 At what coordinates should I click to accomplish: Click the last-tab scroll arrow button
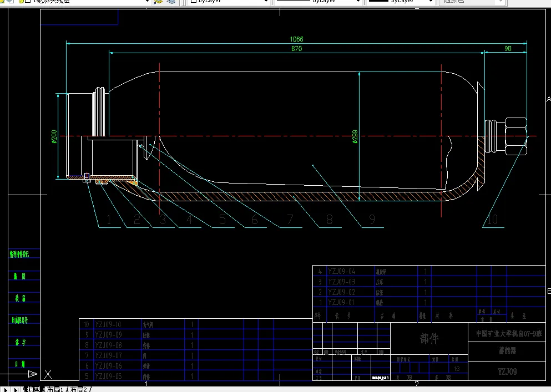click(x=16, y=390)
